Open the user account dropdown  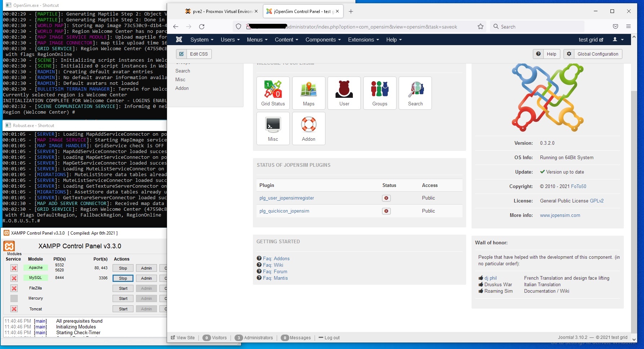pyautogui.click(x=618, y=40)
